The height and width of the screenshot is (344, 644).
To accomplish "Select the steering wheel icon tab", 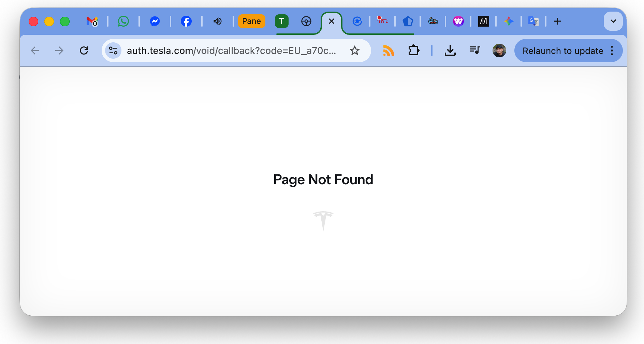I will (x=306, y=21).
